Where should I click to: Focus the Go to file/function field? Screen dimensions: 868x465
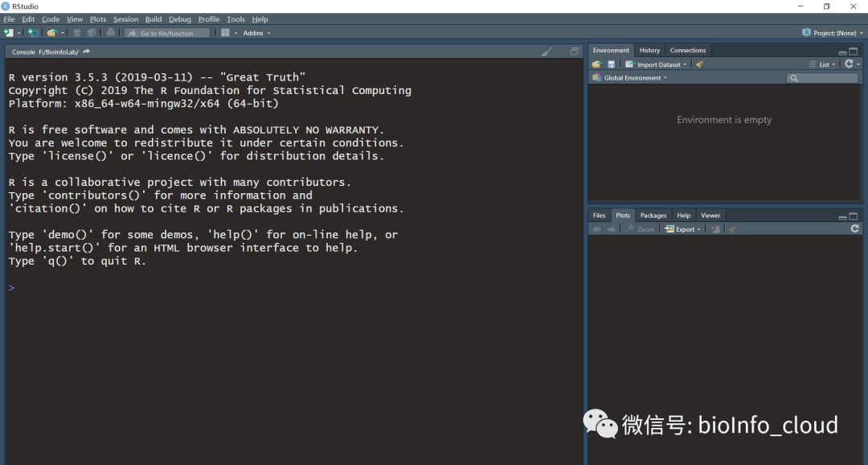pos(167,33)
